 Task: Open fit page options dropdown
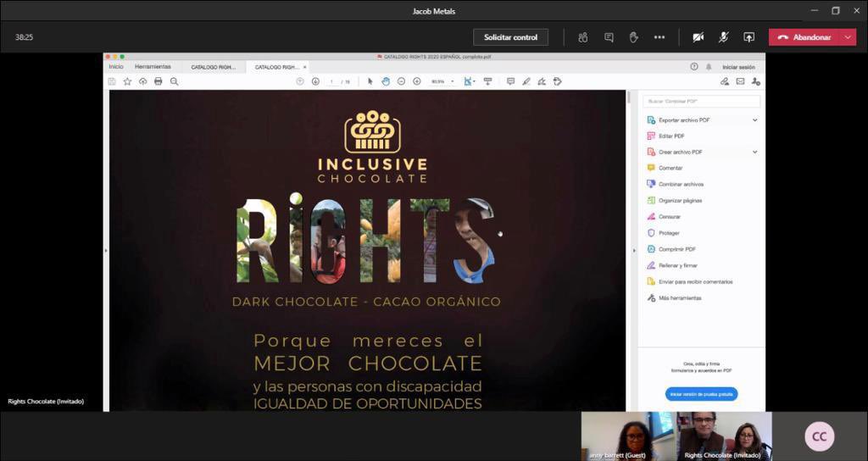click(470, 81)
